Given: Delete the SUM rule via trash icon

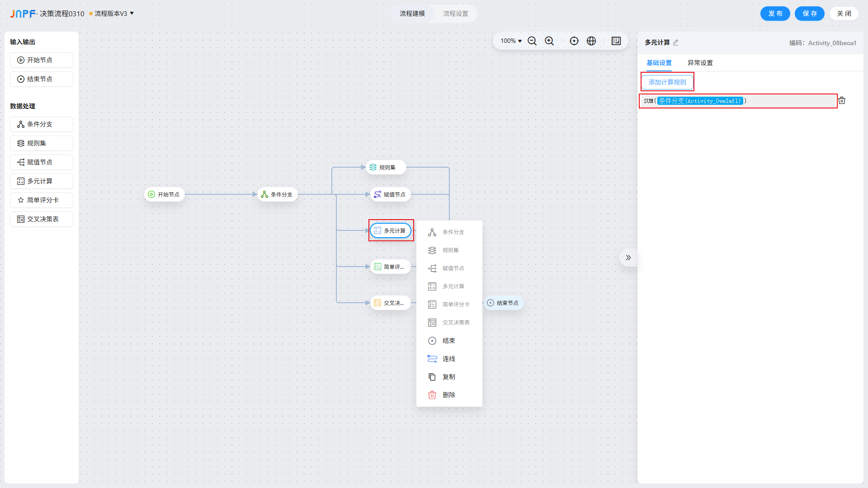Looking at the screenshot, I should point(842,100).
